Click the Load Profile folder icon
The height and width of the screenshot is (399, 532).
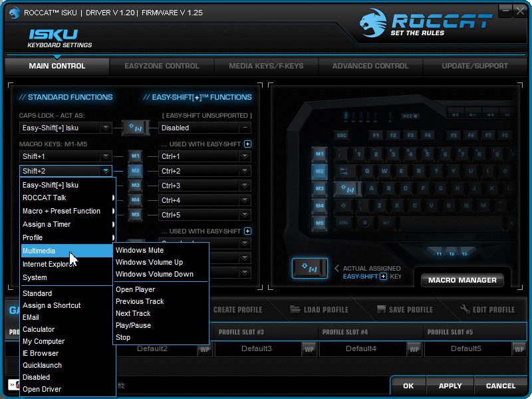click(295, 309)
